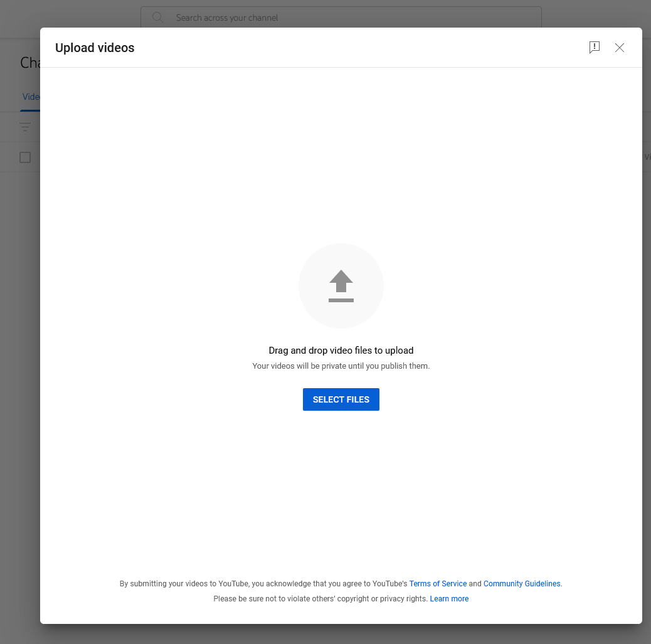
Task: Click the Learn more link
Action: (449, 598)
